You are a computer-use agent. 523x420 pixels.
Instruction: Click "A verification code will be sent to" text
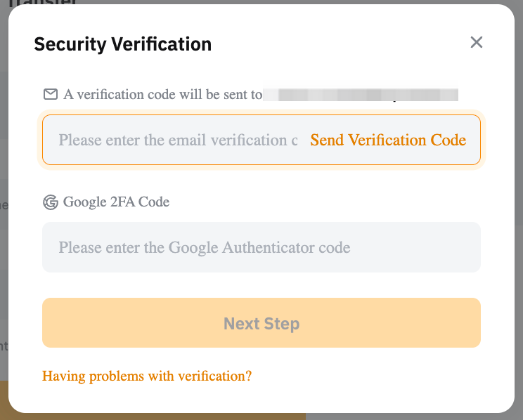(x=162, y=94)
